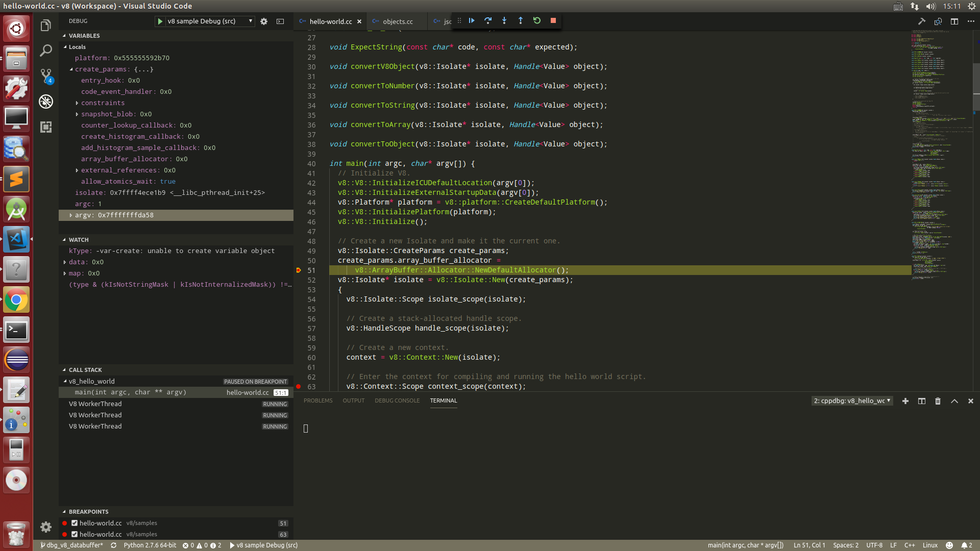Click the feedback smiley in status bar
The width and height of the screenshot is (980, 551).
pos(949,545)
